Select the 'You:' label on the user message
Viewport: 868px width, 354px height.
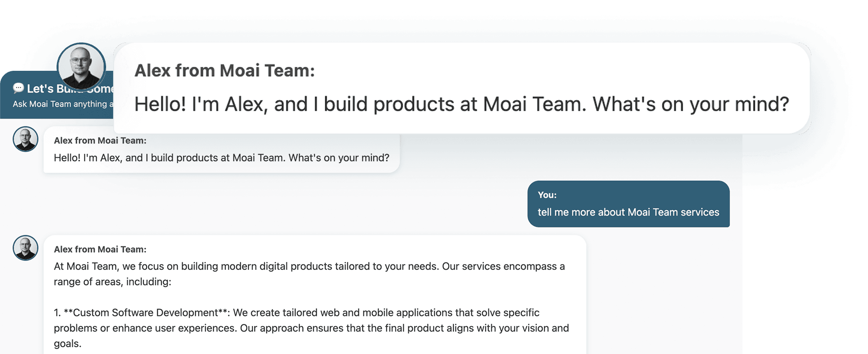click(x=547, y=195)
